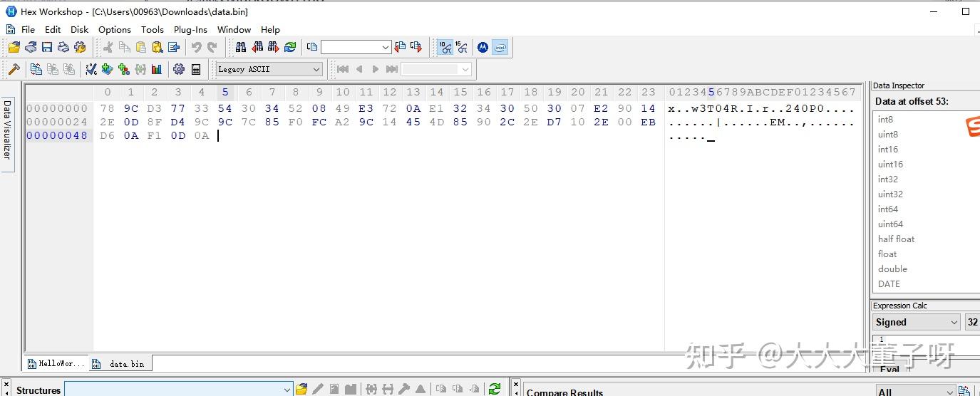Select Intel byte order icon
Viewport: 980px width, 396px height.
pos(500,47)
